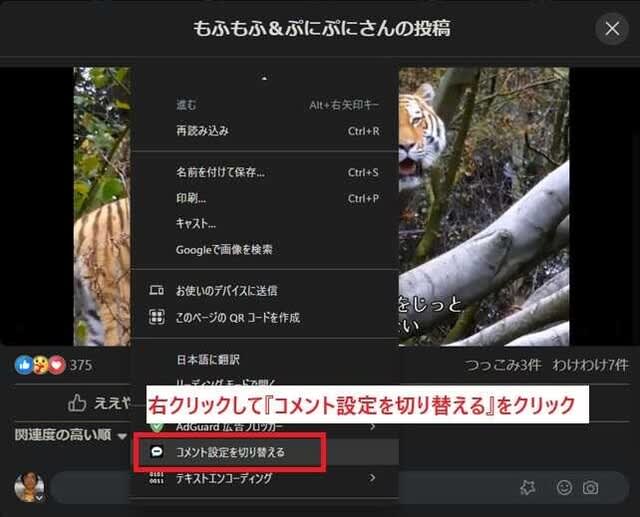The height and width of the screenshot is (517, 640).
Task: Click the speech bubble icon for コメント設定を切り替える
Action: [x=157, y=452]
